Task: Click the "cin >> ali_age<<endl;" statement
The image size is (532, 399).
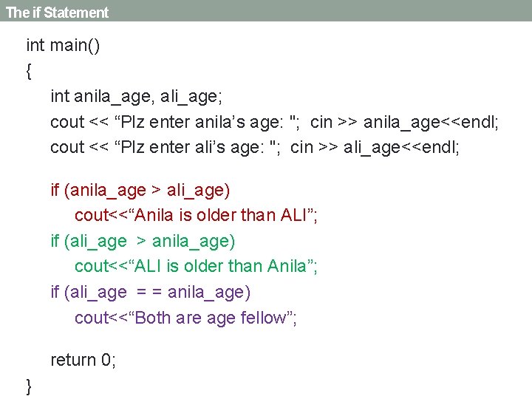Action: (x=375, y=147)
